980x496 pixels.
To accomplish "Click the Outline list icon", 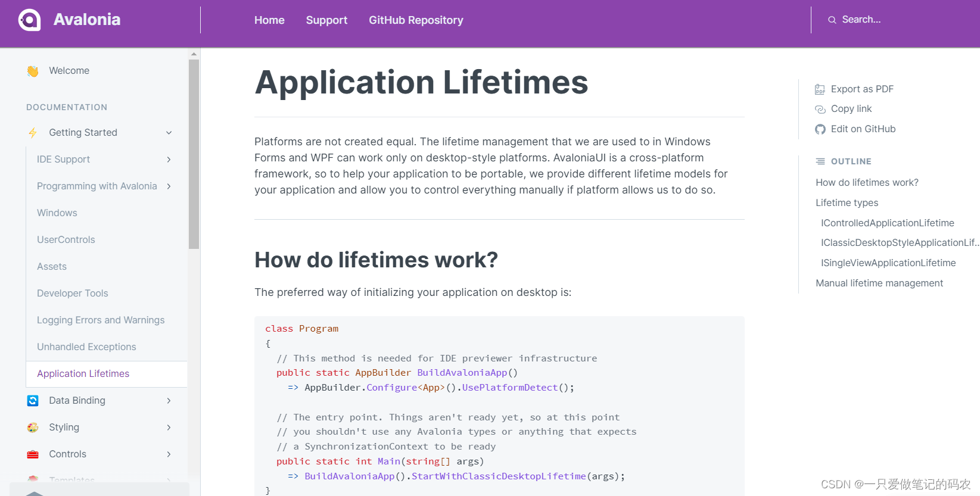I will pyautogui.click(x=820, y=161).
